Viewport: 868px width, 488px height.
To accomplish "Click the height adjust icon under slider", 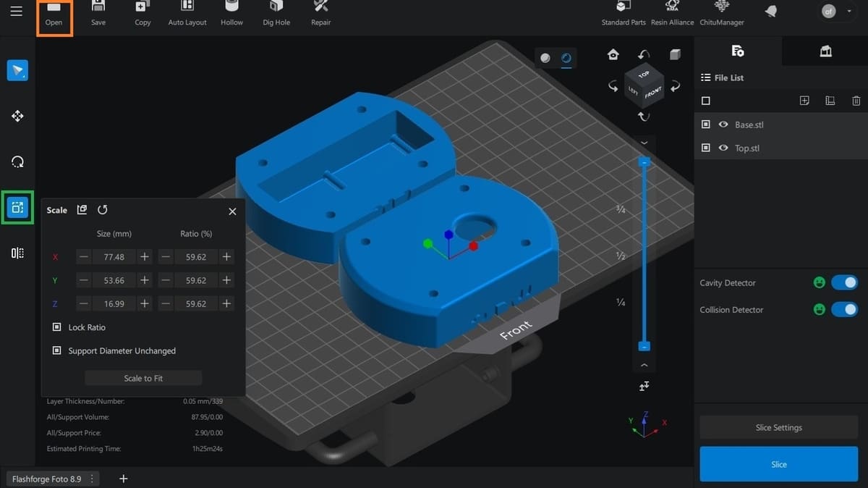I will [644, 387].
